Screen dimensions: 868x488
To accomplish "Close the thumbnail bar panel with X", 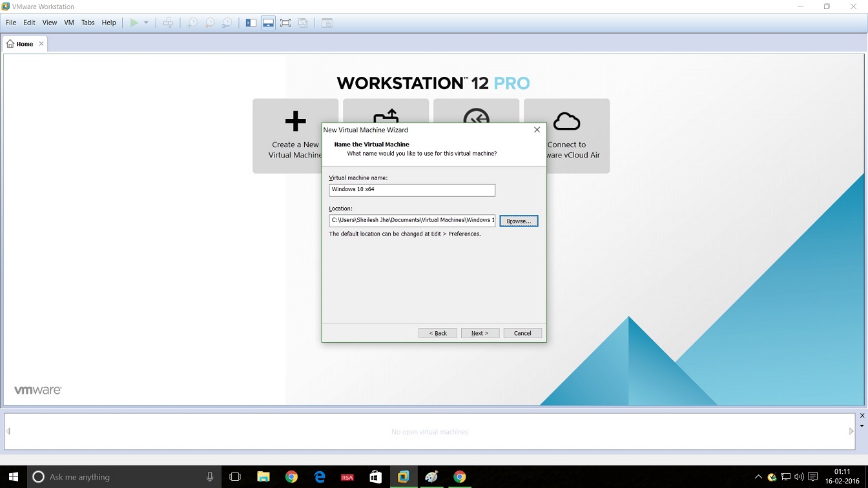I will (862, 416).
